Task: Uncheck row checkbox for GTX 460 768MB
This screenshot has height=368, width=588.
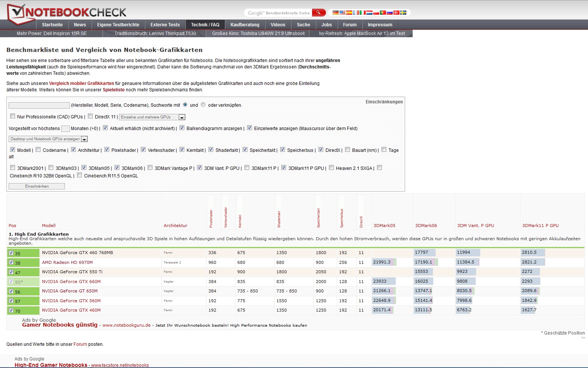Action: pos(11,253)
